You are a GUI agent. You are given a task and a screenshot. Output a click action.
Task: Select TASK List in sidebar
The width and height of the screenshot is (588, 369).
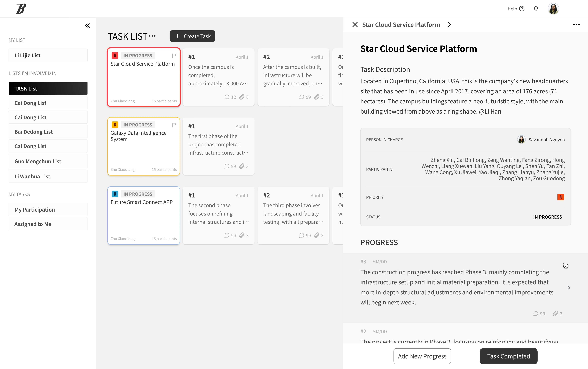[48, 88]
